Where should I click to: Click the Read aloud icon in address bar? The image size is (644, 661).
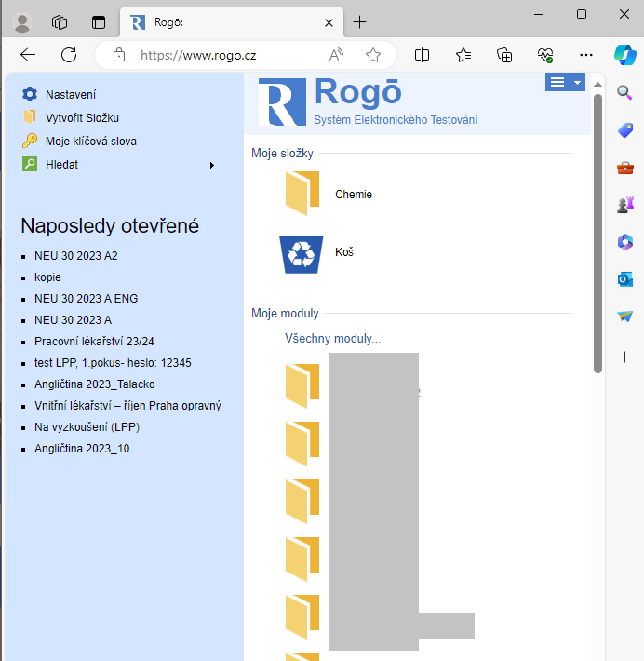(x=336, y=55)
